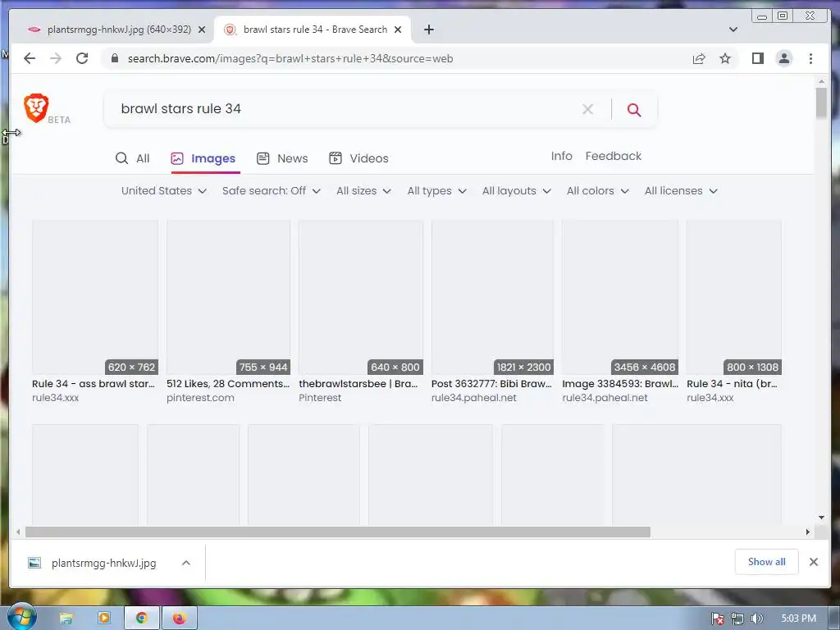This screenshot has height=630, width=840.
Task: Click the Action Center flag tray icon
Action: click(x=717, y=619)
